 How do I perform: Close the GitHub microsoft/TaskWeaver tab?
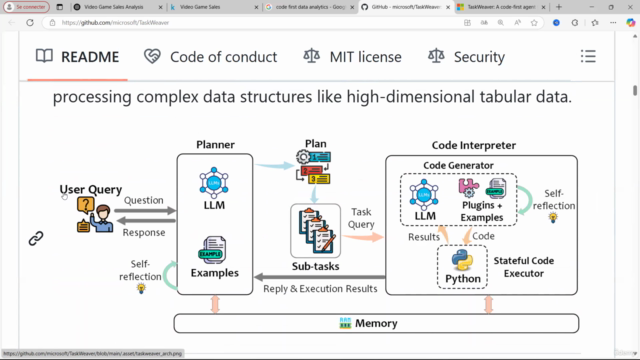pos(448,7)
